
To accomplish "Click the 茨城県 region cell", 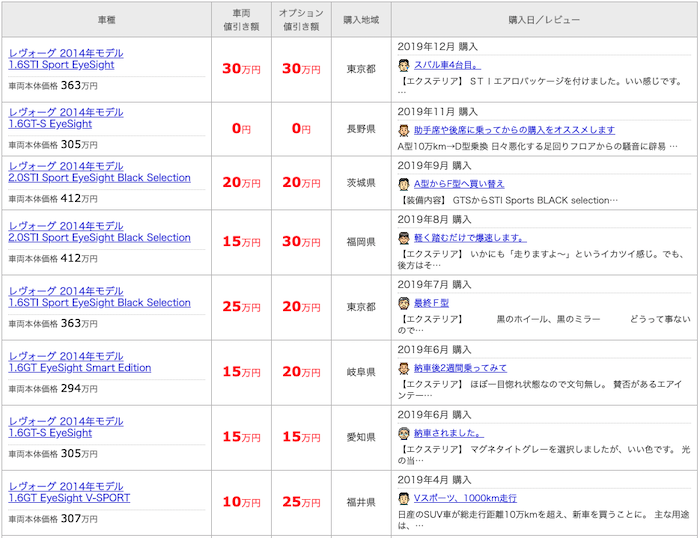I will [361, 183].
